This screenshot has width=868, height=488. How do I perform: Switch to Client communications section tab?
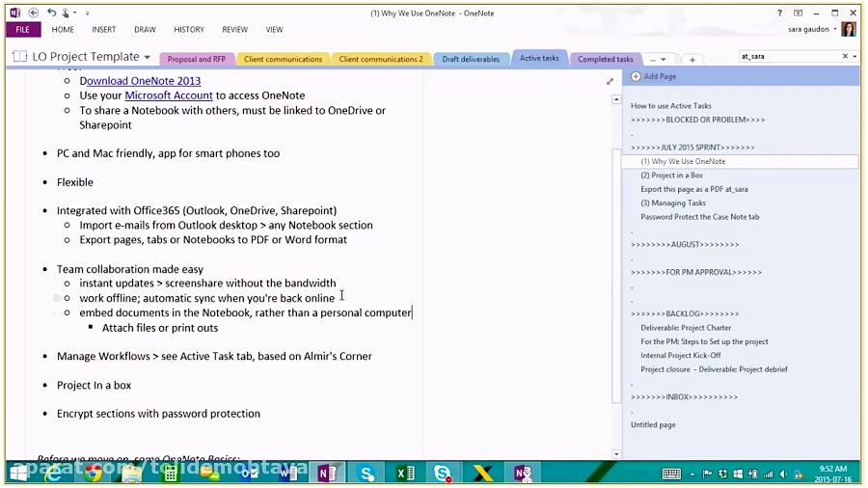283,59
